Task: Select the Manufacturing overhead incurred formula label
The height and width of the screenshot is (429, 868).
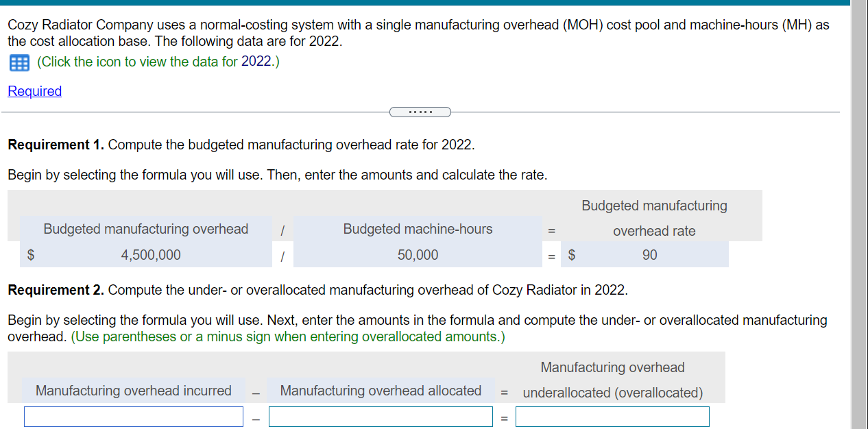Action: pos(133,391)
